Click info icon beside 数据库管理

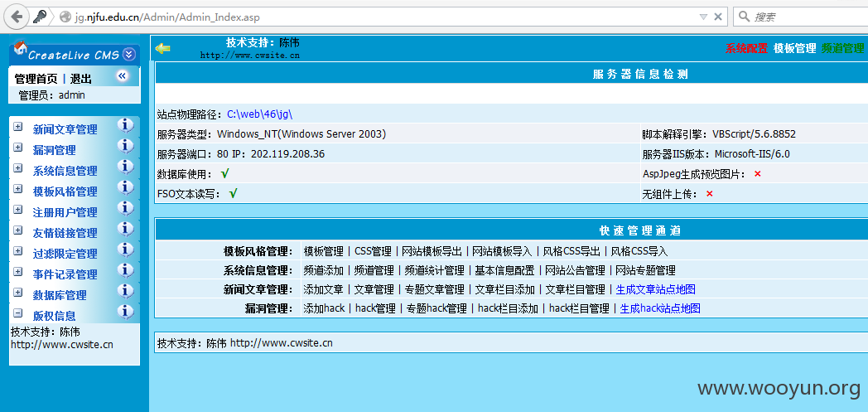pos(126,291)
